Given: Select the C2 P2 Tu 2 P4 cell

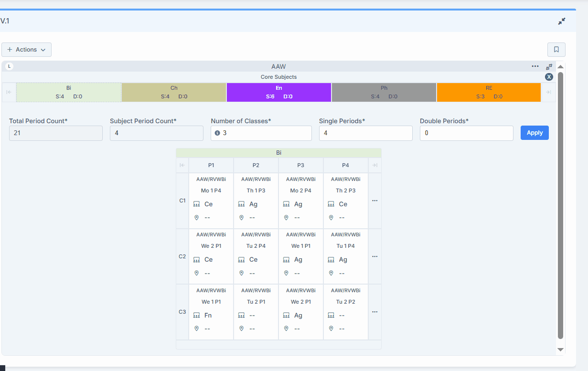Looking at the screenshot, I should click(256, 256).
